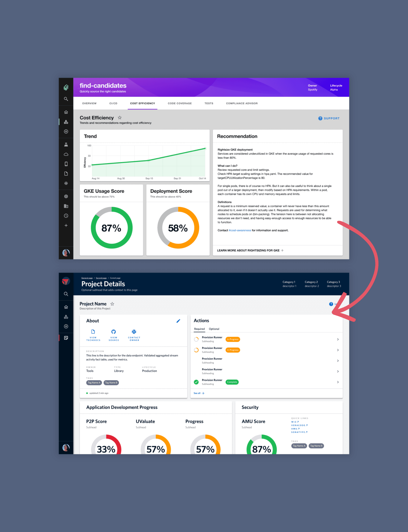Screen dimensions: 408x532
Task: Open the #cost-awareness channel link
Action: [x=240, y=230]
